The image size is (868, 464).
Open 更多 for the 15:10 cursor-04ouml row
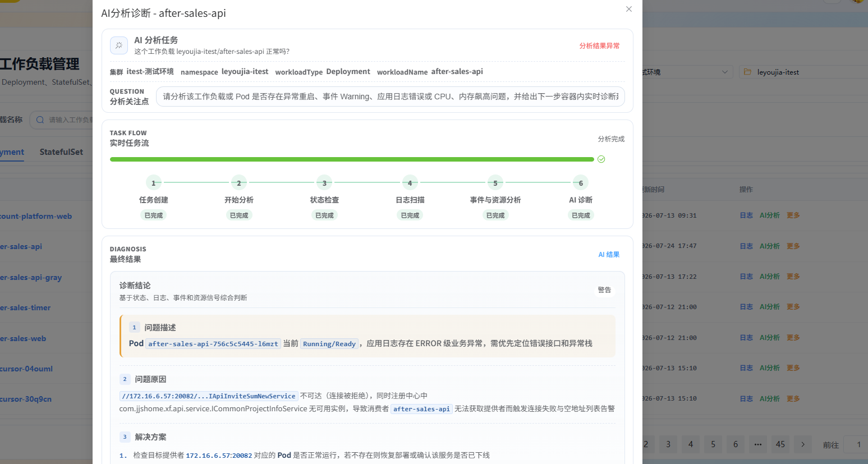793,368
